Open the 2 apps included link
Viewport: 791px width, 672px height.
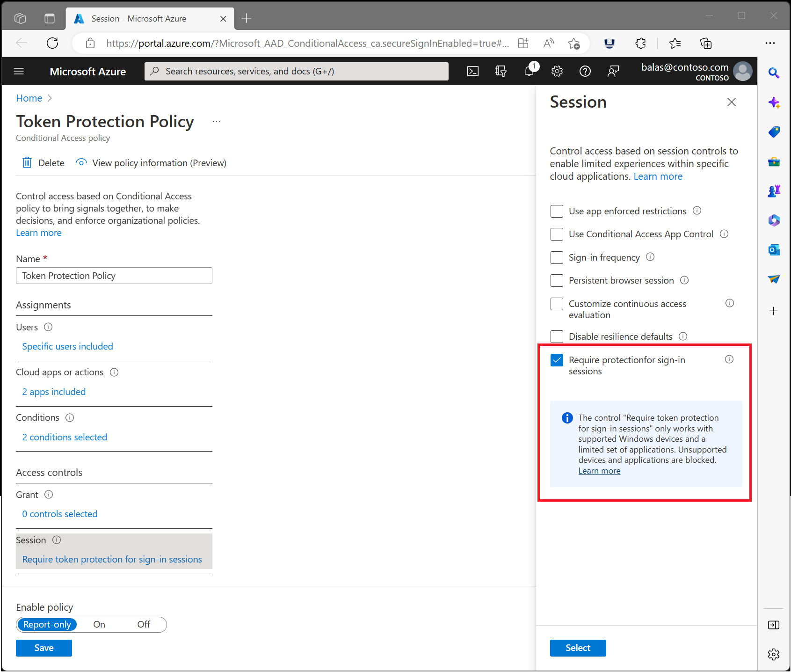(53, 391)
